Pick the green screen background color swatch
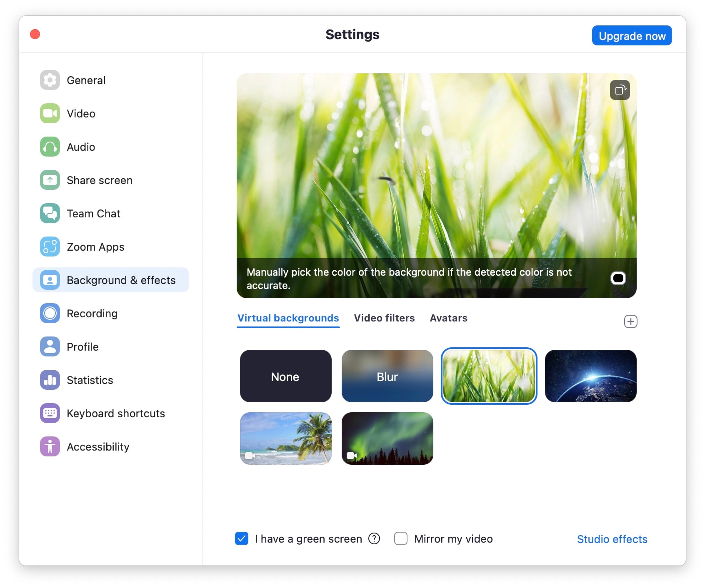The height and width of the screenshot is (588, 705). point(618,278)
